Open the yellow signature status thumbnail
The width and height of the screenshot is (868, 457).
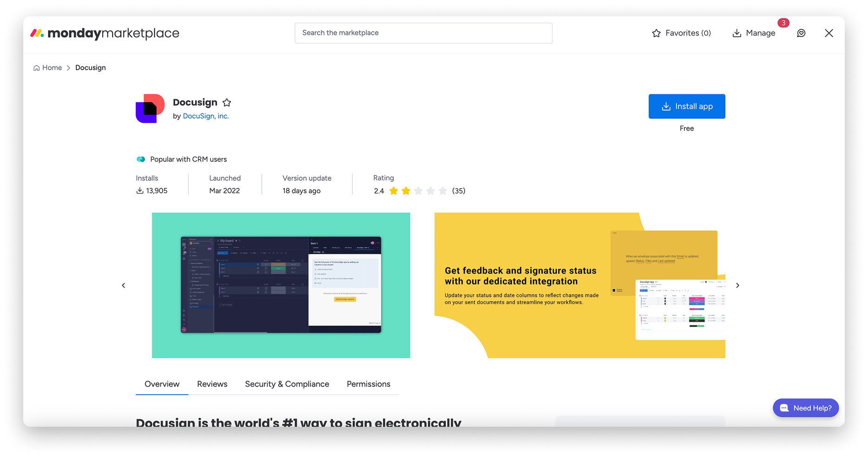click(579, 285)
